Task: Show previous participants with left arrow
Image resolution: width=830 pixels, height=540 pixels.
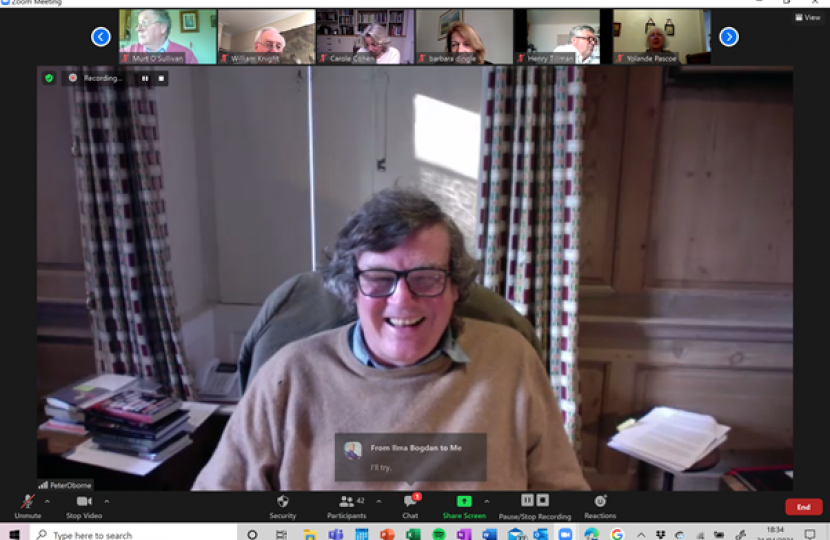Action: [x=101, y=37]
